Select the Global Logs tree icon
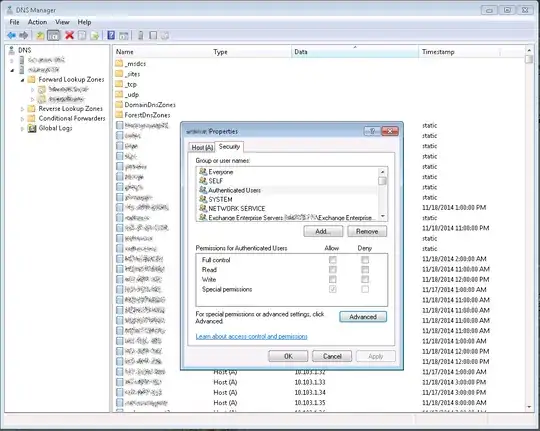Screen dimensions: 540x431 point(32,129)
